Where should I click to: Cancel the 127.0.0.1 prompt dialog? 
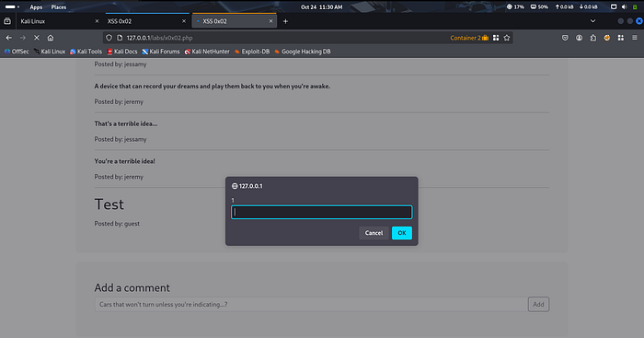(374, 233)
